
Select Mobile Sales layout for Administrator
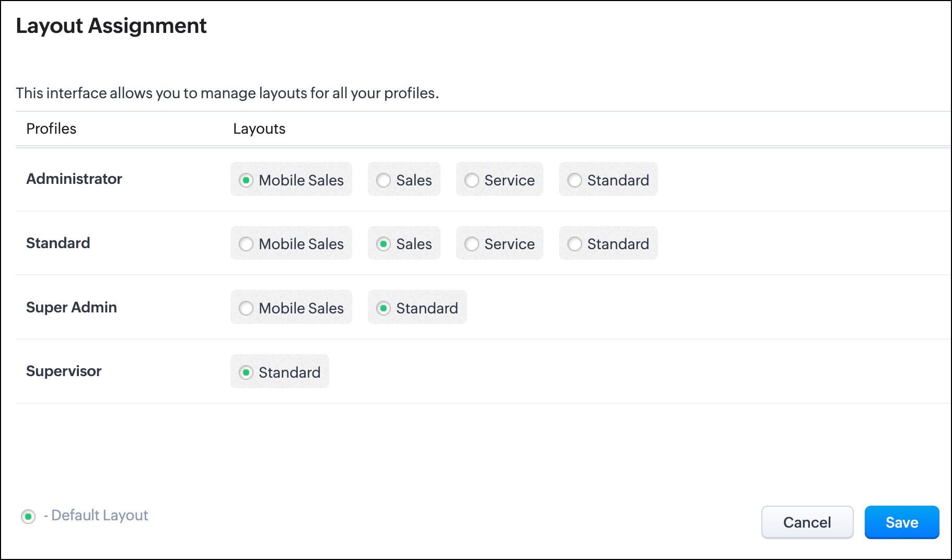pos(246,180)
